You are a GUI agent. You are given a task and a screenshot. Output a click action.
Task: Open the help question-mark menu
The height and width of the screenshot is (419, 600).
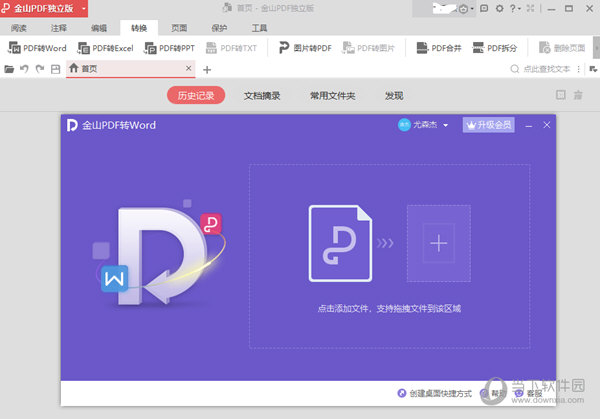tap(515, 8)
